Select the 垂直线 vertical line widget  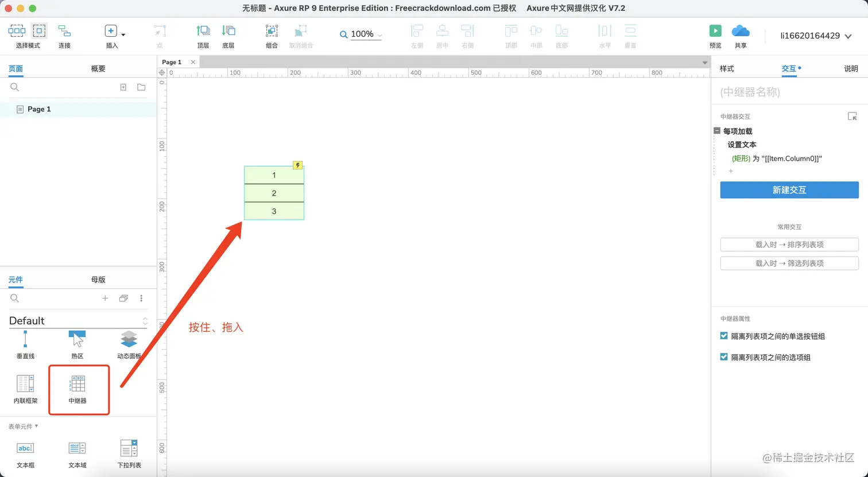coord(25,345)
